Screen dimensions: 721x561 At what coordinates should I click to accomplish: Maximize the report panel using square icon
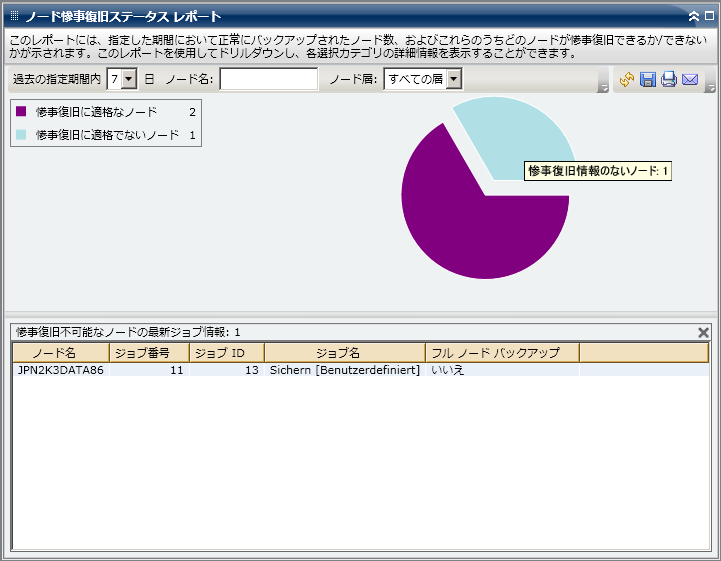(709, 16)
